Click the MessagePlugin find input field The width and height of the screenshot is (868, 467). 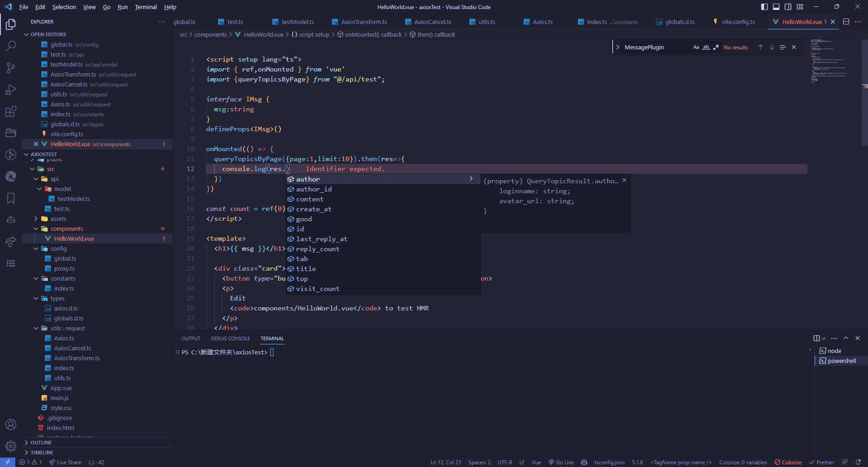click(656, 47)
